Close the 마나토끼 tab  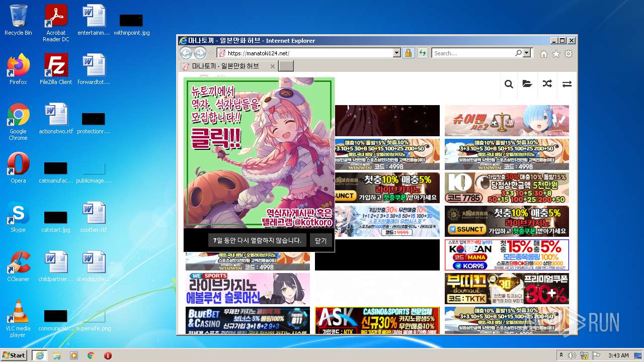point(273,66)
